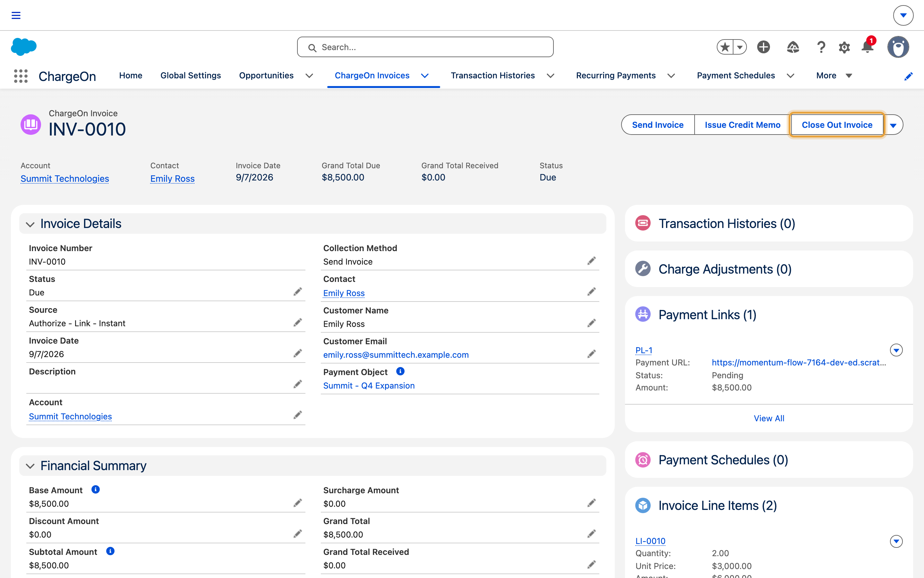Screen dimensions: 924x578
Task: Click the Charge Adjustments wrench icon
Action: pyautogui.click(x=643, y=268)
